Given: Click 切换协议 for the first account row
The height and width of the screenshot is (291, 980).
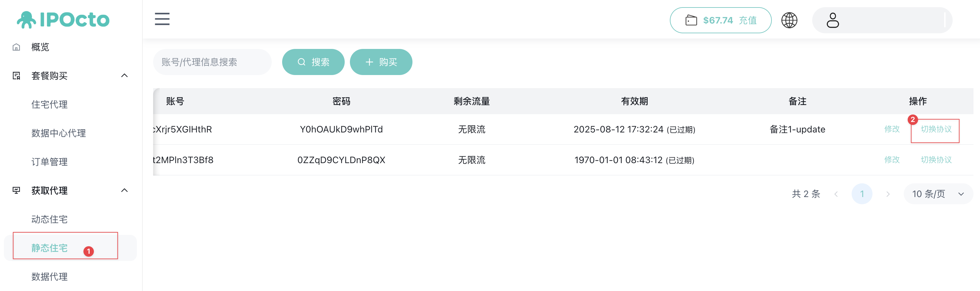Looking at the screenshot, I should [x=936, y=129].
